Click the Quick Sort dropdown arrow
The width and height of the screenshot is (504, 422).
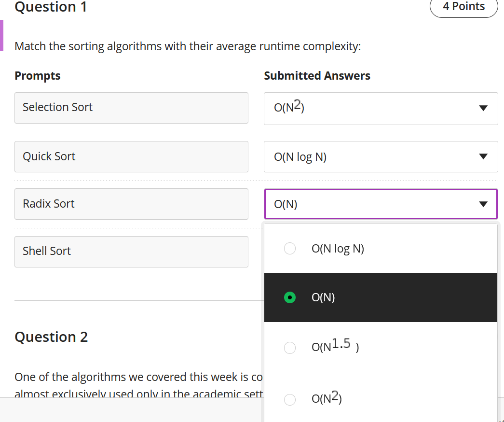point(483,156)
